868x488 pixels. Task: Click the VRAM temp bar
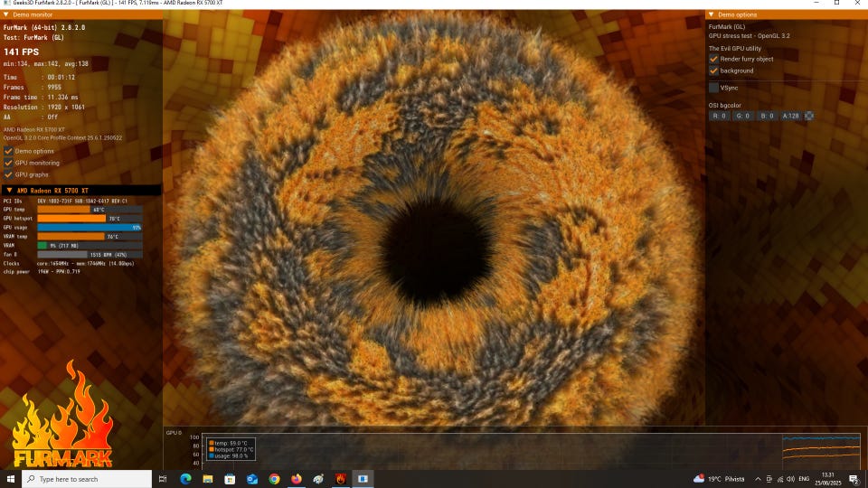pos(90,236)
